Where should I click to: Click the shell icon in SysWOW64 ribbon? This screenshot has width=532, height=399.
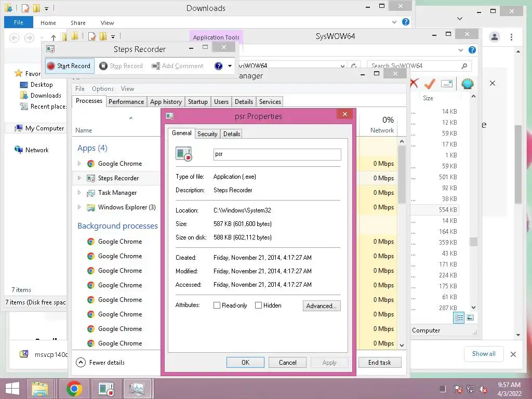[x=467, y=84]
